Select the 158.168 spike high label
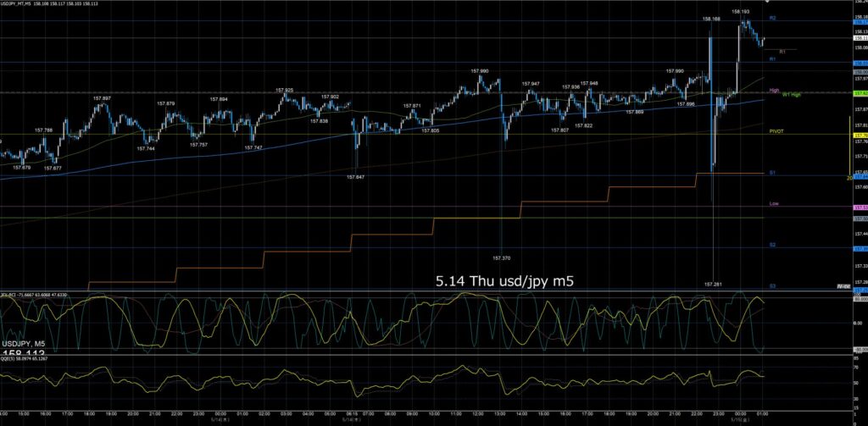This screenshot has height=426, width=868. pos(711,19)
